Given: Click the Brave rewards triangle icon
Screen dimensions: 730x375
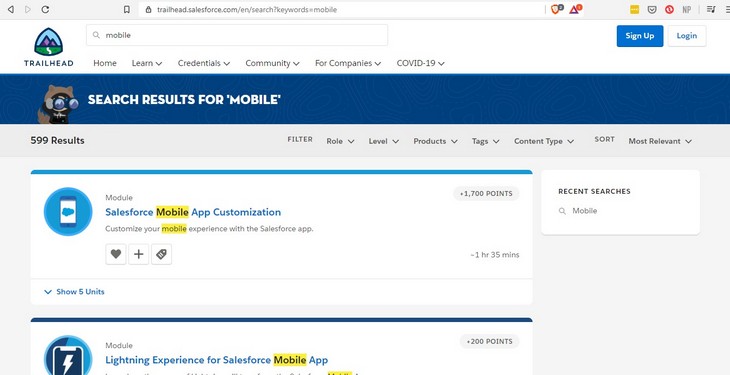Looking at the screenshot, I should pos(575,9).
